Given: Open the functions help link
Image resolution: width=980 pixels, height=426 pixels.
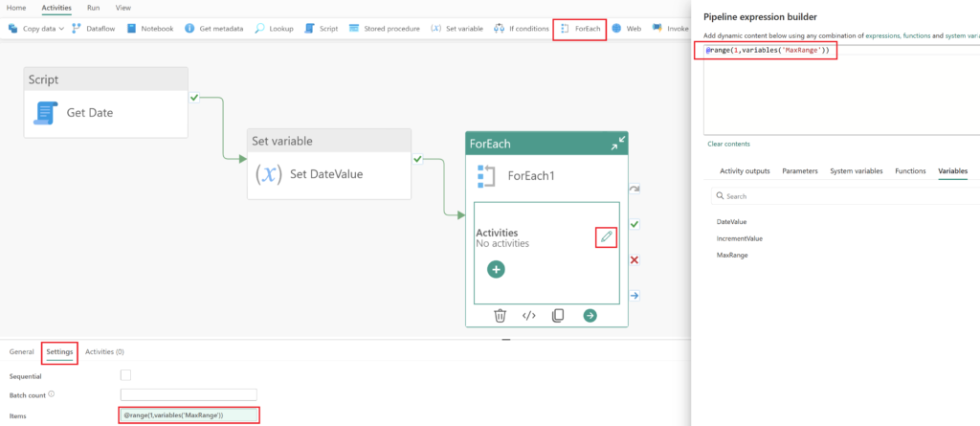Looking at the screenshot, I should pos(916,36).
